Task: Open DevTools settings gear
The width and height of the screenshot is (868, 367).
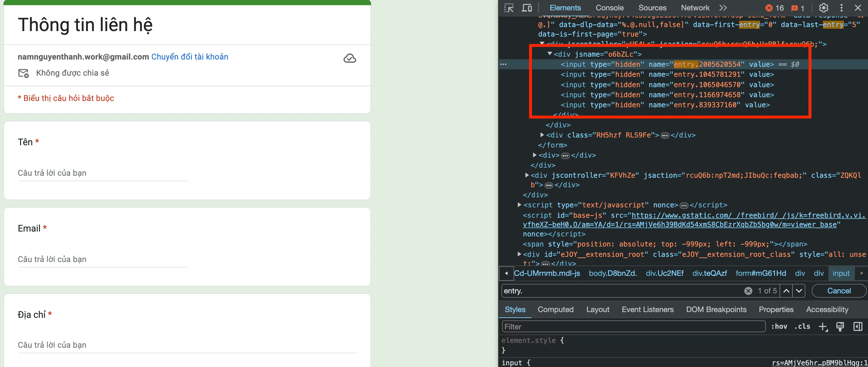Action: [x=823, y=8]
